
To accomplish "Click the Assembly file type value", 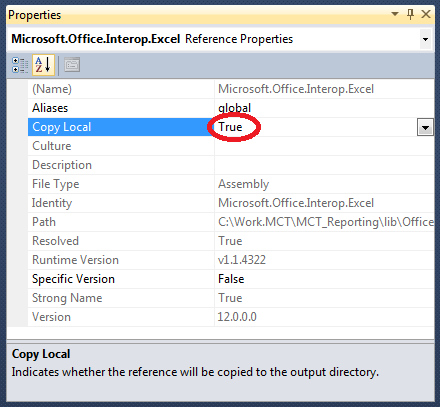I will coord(244,184).
